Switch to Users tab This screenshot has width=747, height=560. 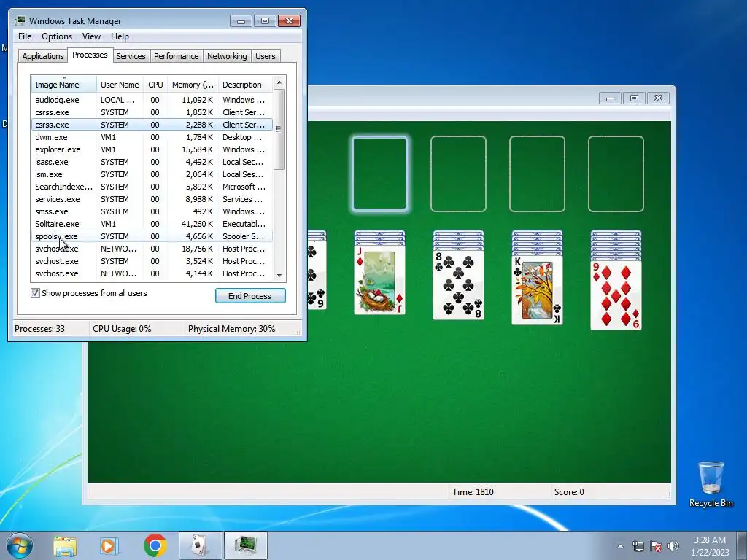click(x=265, y=56)
